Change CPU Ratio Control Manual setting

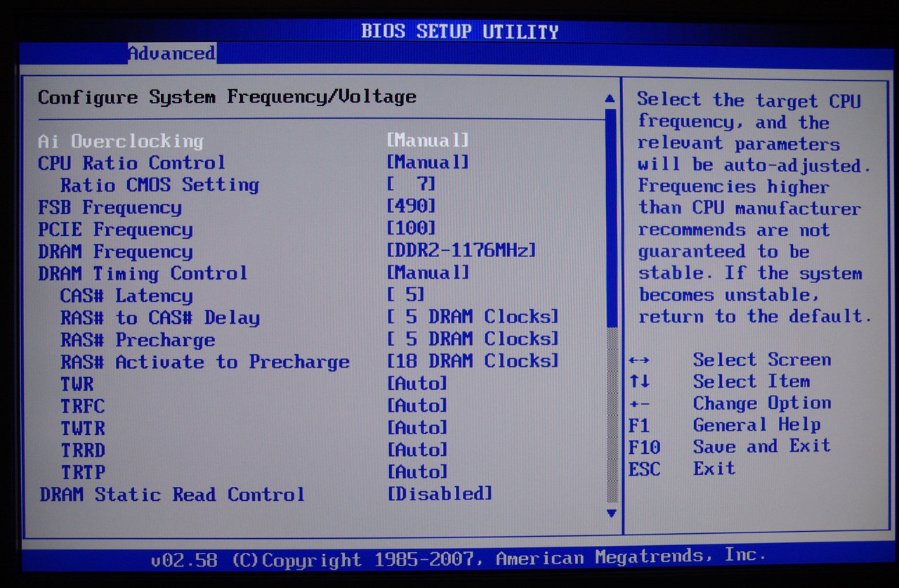click(427, 162)
